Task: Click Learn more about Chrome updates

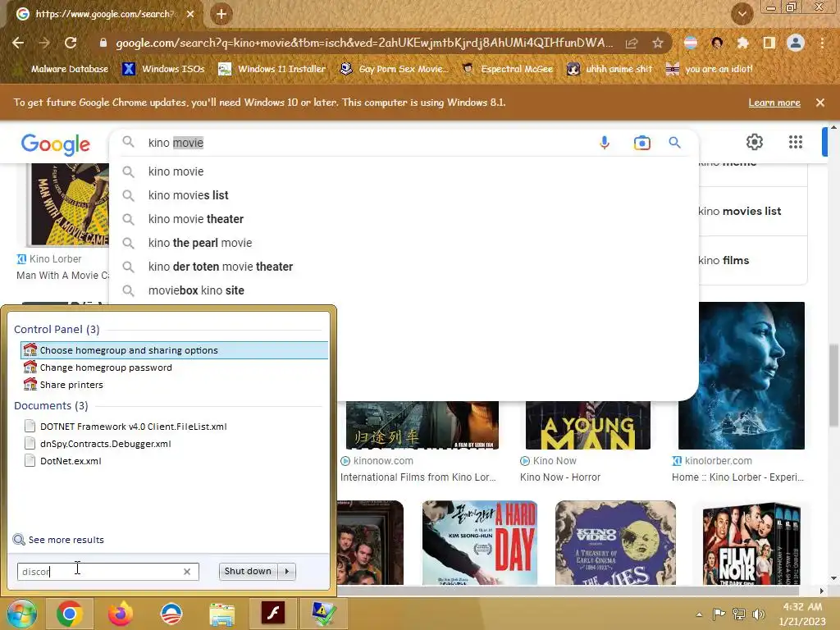Action: click(774, 103)
